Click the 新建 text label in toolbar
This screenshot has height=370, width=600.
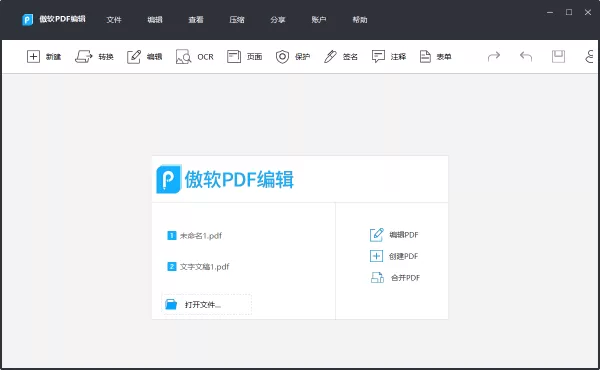(53, 57)
